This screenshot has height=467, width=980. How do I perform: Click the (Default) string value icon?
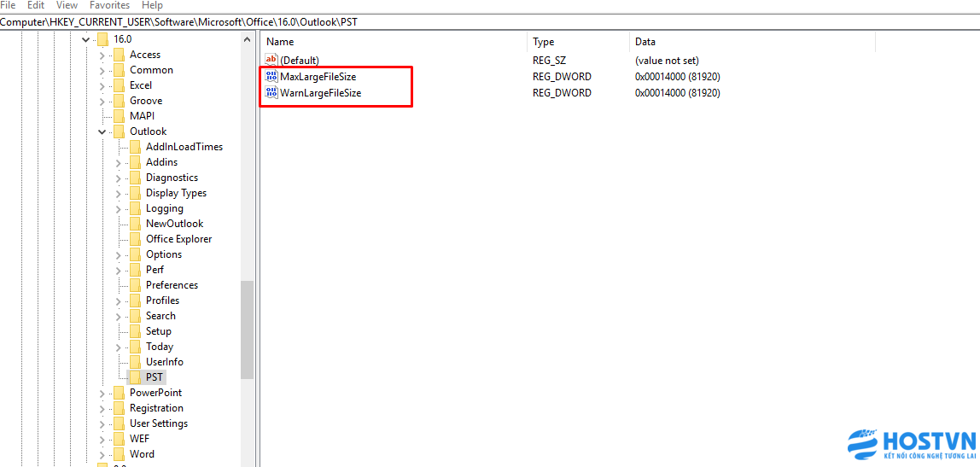point(271,61)
